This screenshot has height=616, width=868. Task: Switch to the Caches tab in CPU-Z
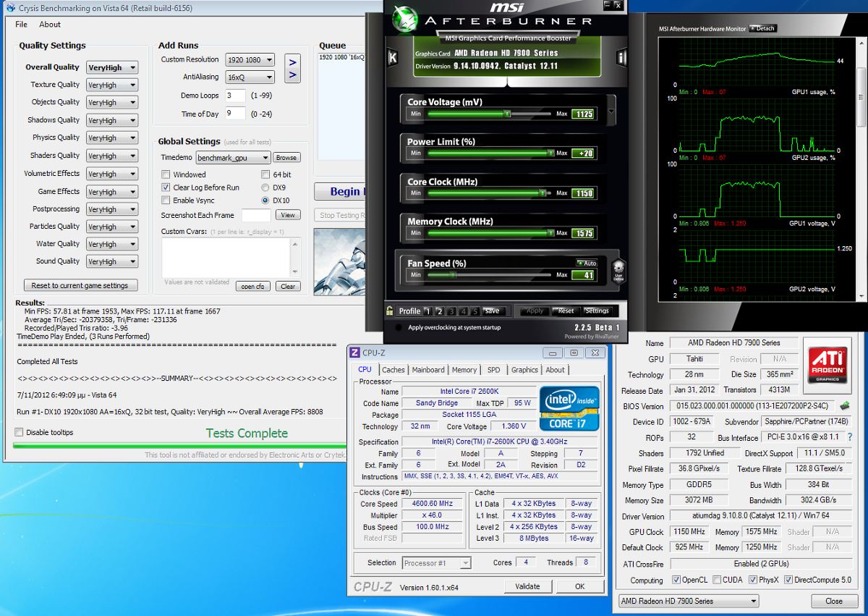pyautogui.click(x=393, y=370)
